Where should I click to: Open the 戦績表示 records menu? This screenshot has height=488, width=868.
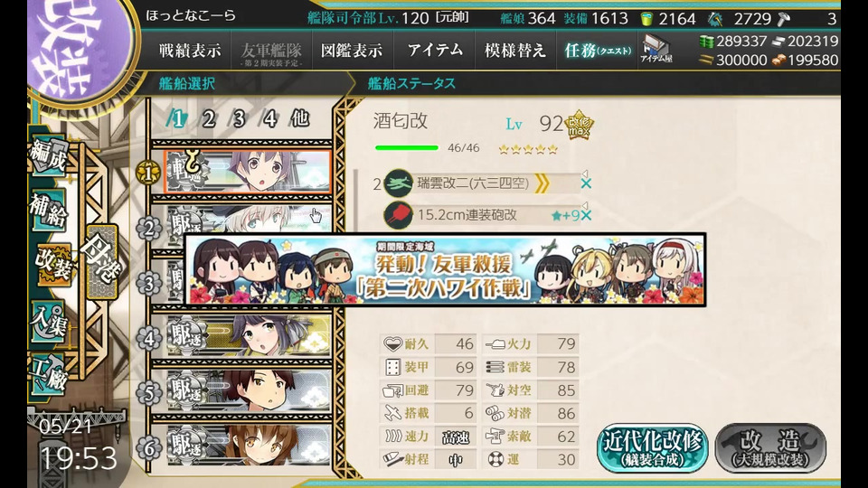190,51
